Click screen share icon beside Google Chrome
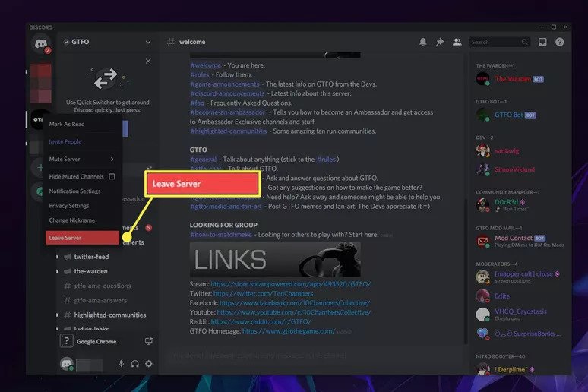 coord(148,341)
